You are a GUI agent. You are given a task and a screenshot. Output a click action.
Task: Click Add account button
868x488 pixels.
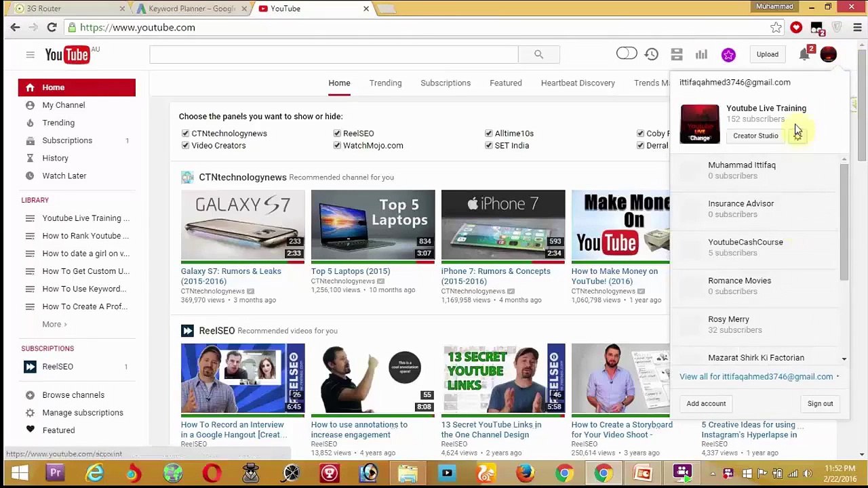pyautogui.click(x=706, y=403)
